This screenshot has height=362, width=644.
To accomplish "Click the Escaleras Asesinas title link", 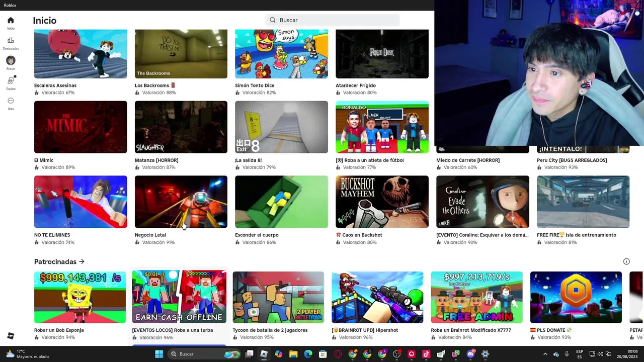I will pos(55,85).
